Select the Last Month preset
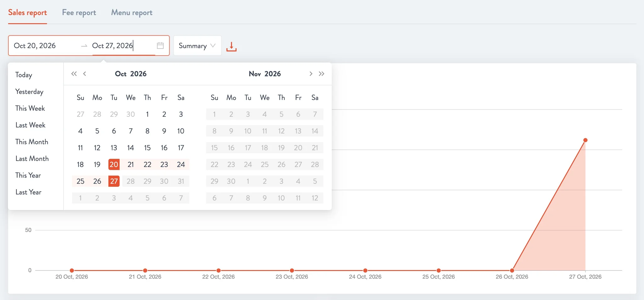 (x=32, y=158)
